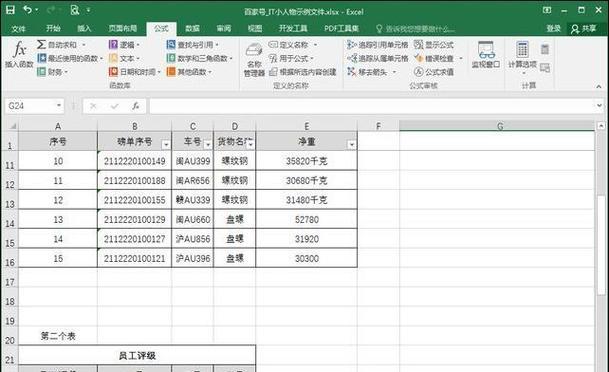
Task: Open the Math and Trig functions icon
Action: [x=171, y=58]
